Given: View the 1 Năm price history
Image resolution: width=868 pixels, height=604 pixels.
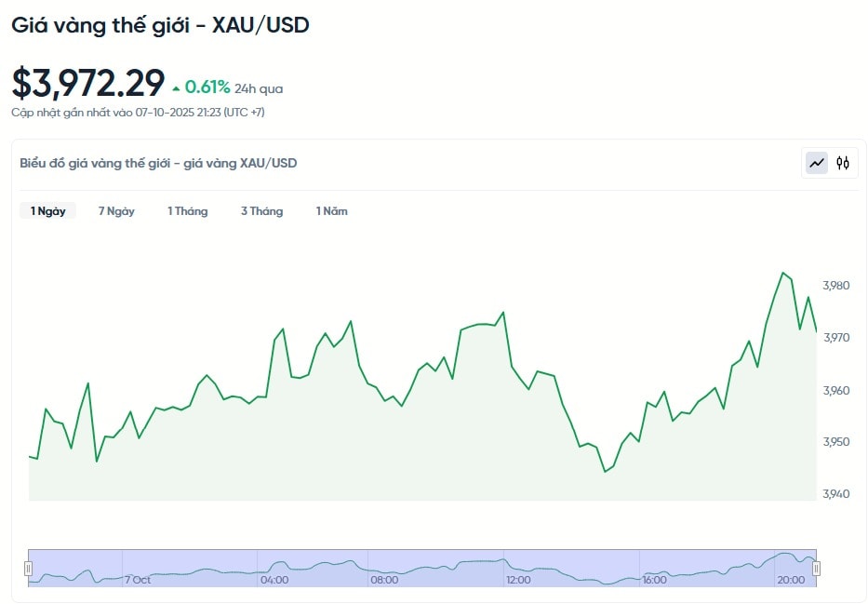Looking at the screenshot, I should click(x=331, y=211).
